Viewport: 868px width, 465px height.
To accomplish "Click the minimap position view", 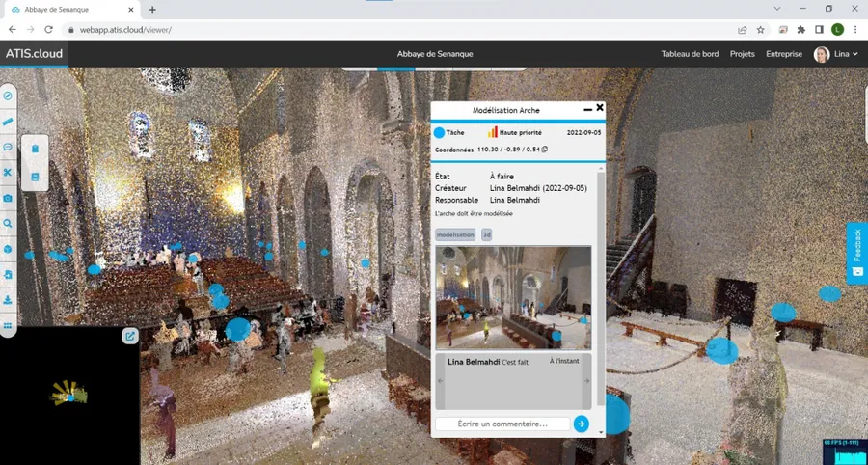I will pos(69,395).
